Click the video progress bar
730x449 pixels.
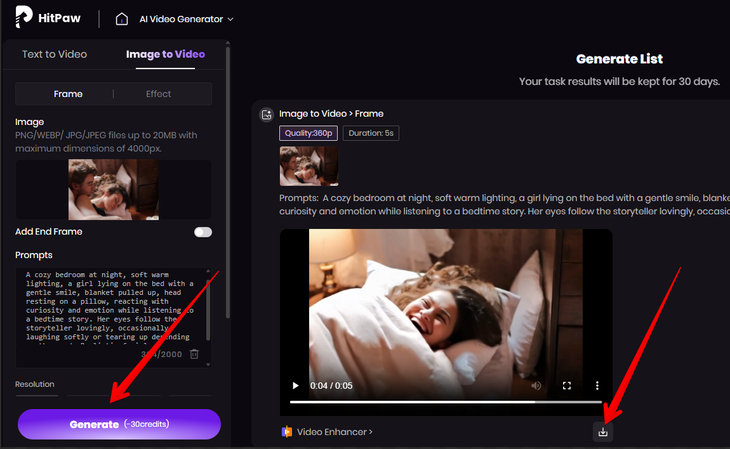[x=446, y=402]
